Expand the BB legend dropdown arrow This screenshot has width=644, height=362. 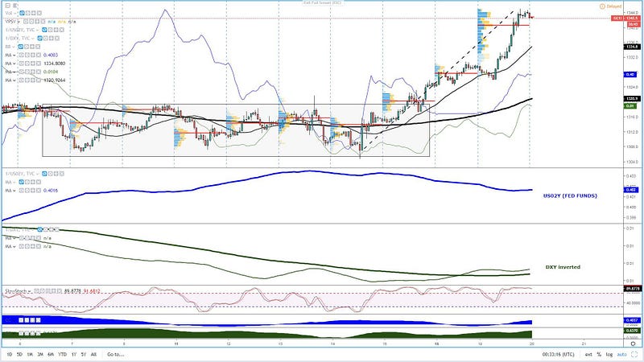click(x=14, y=47)
